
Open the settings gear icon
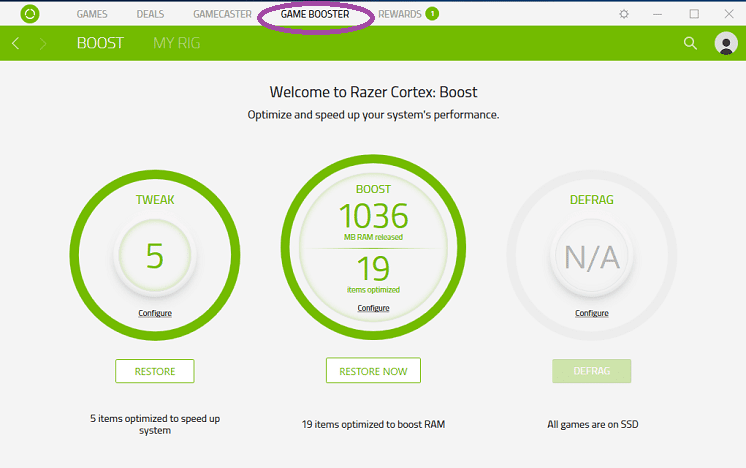coord(624,14)
